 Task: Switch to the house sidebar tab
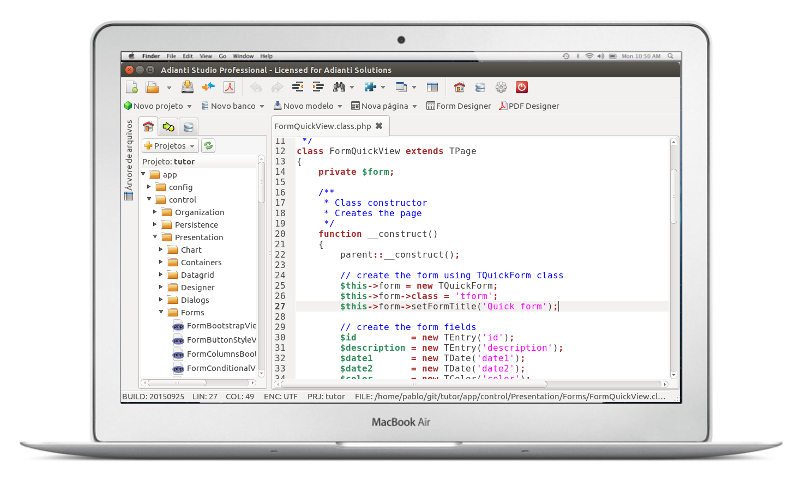tap(148, 126)
